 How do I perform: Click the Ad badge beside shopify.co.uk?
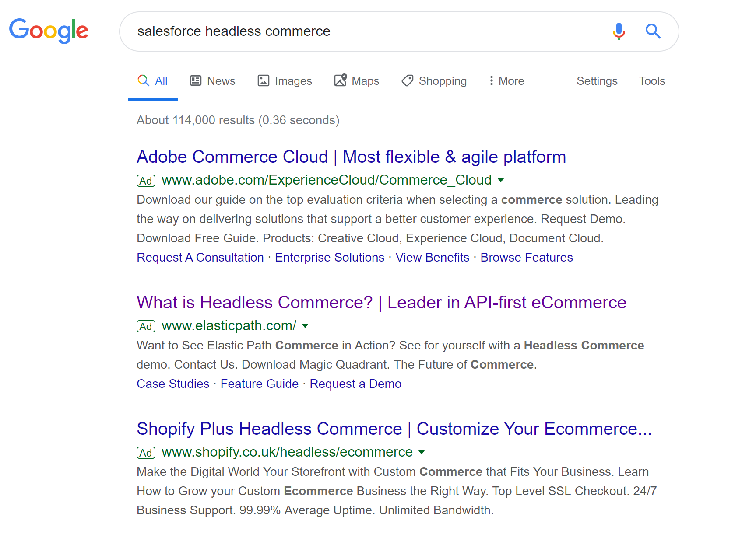click(x=146, y=453)
